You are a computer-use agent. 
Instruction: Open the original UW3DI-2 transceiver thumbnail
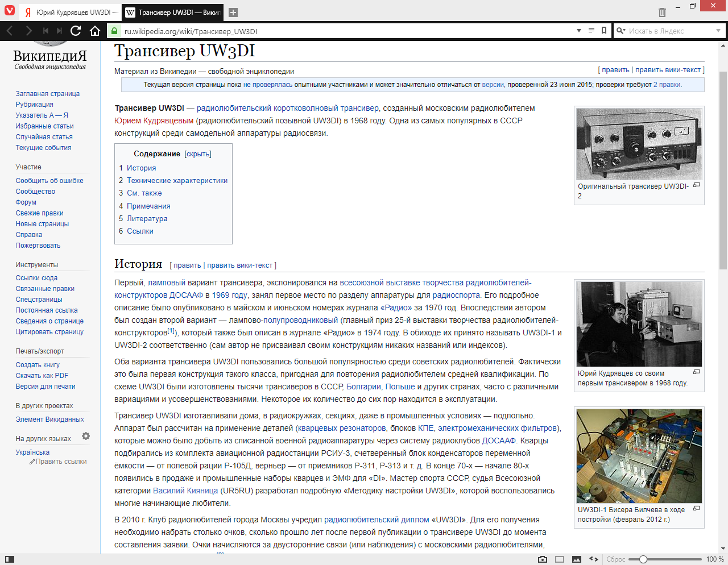(639, 144)
